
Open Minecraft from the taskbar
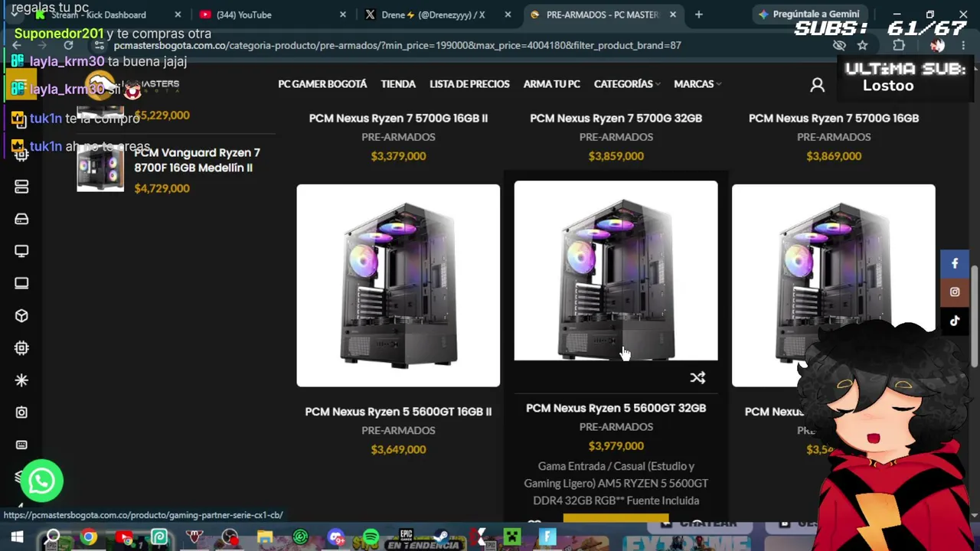coord(511,537)
